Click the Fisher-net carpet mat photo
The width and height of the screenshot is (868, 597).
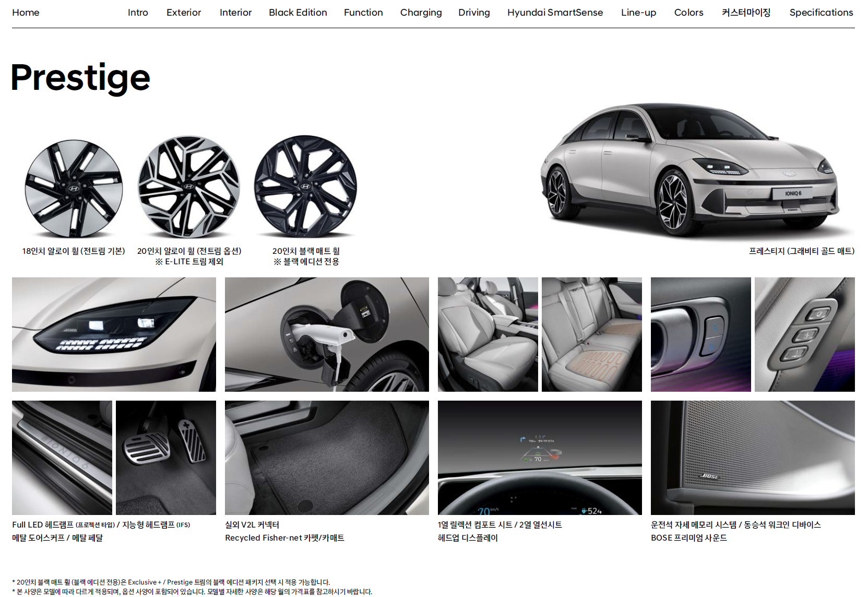point(327,458)
